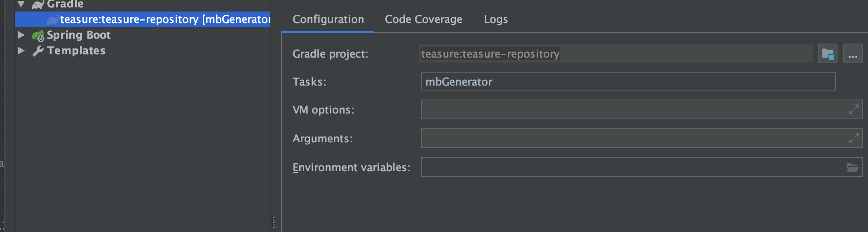Open Environment variables browse folder icon

pos(852,167)
